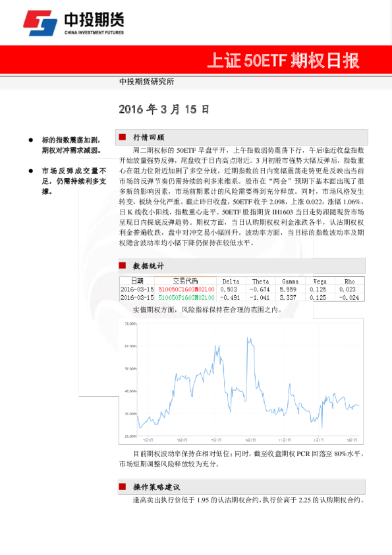The height and width of the screenshot is (555, 392).
Task: Click the Rho column header
Action: [350, 281]
